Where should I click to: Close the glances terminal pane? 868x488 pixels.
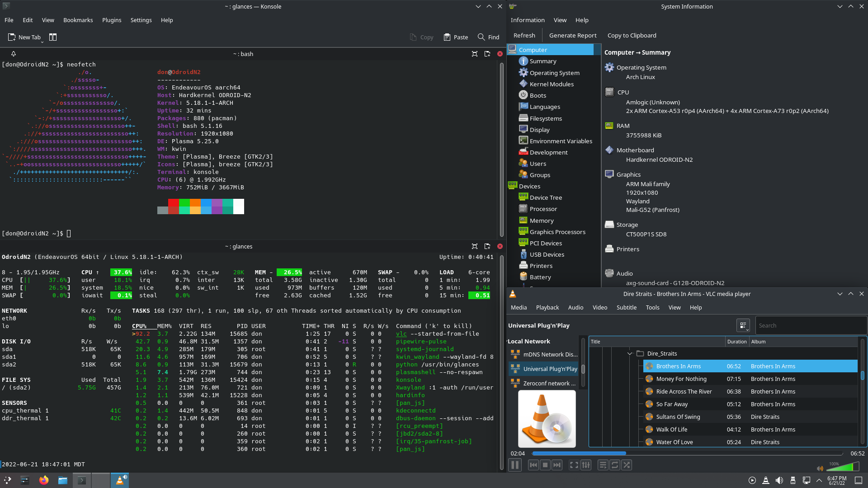pyautogui.click(x=500, y=246)
